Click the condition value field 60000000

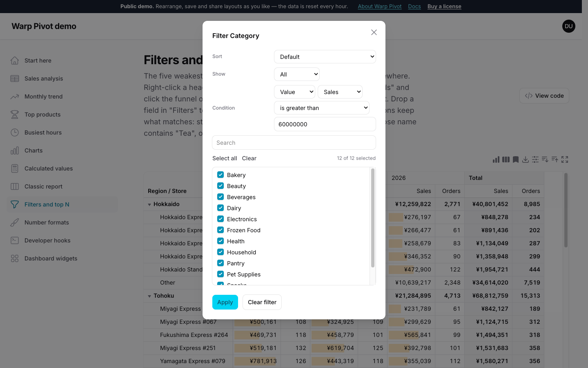[x=325, y=124]
